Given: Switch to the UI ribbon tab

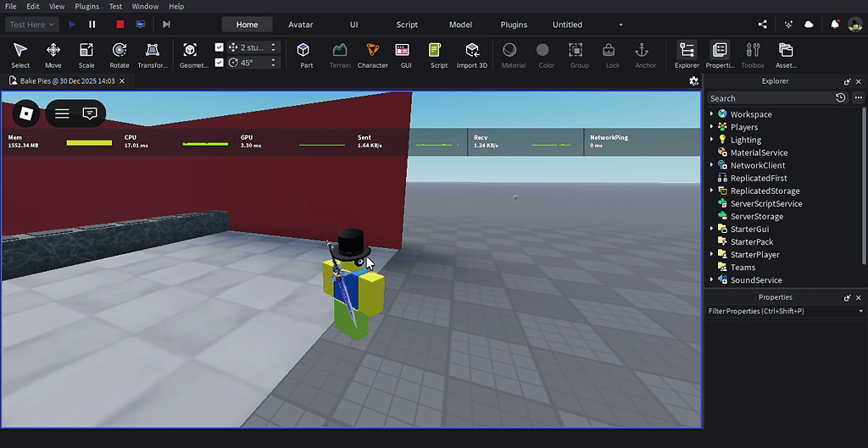Looking at the screenshot, I should [x=353, y=25].
